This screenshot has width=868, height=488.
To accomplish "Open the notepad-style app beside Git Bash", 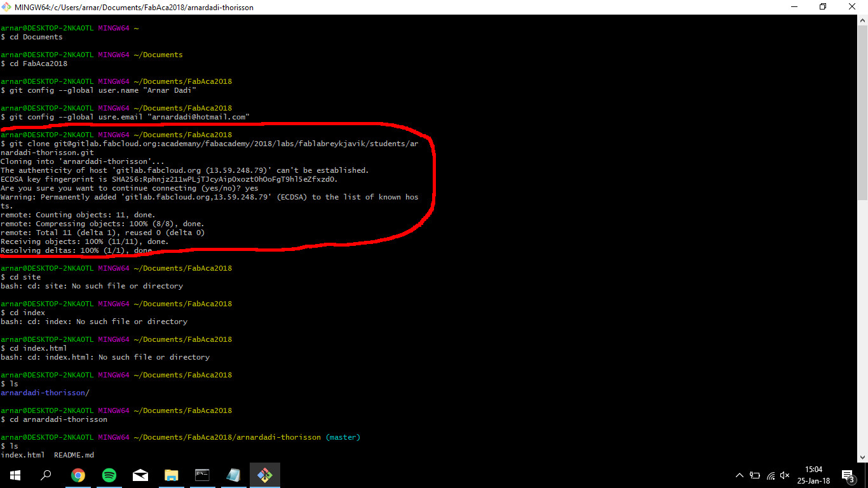I will (x=234, y=475).
